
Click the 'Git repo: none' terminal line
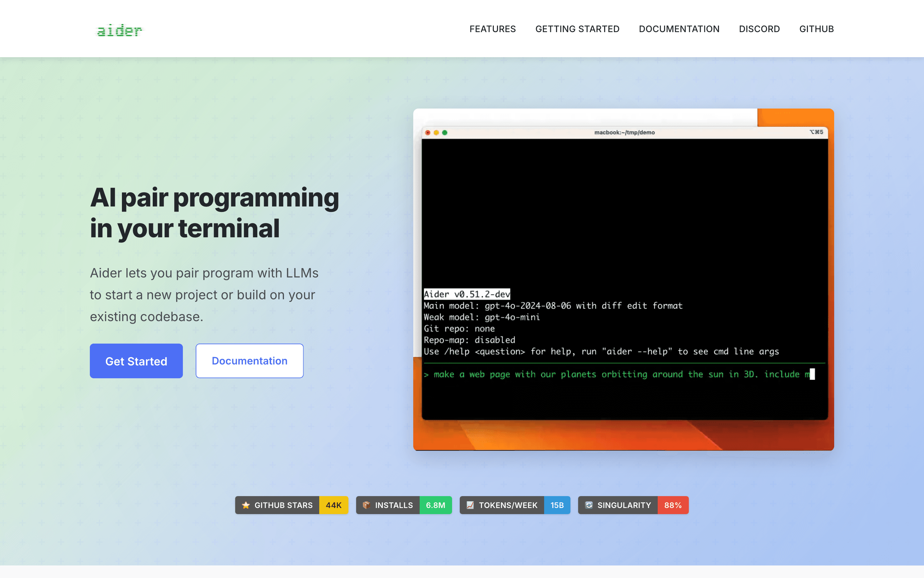(x=459, y=328)
